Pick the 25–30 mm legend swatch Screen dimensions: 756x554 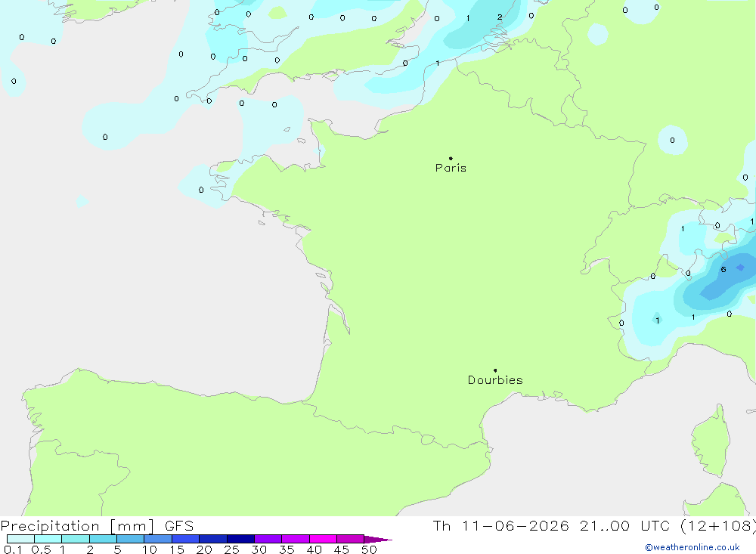240,539
